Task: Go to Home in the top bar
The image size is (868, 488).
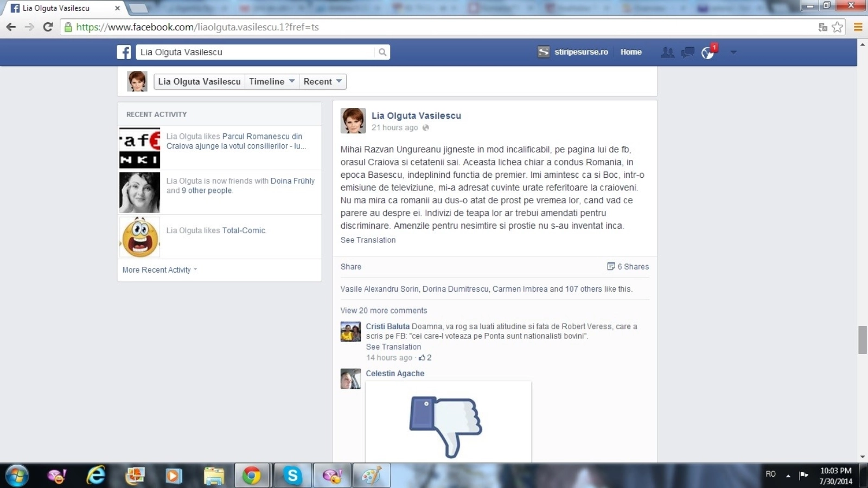Action: pos(631,52)
